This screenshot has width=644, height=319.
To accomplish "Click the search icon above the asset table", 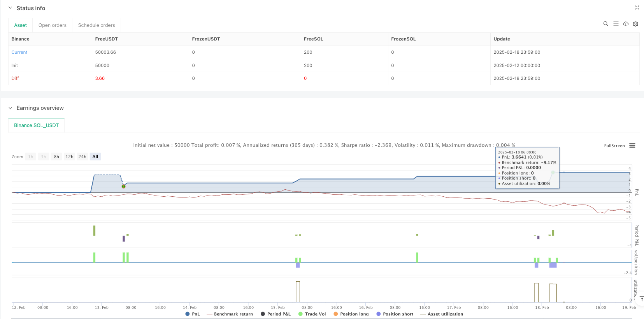I will 605,24.
